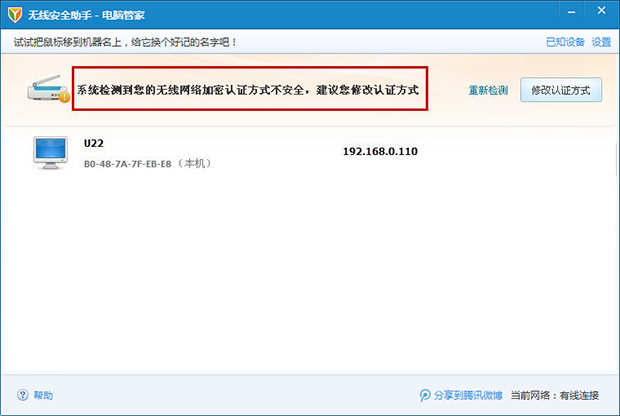Open the 设置 settings link

601,42
